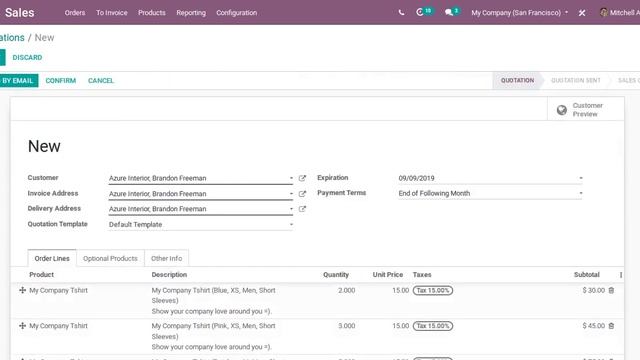Viewport: 640px width, 360px height.
Task: Expand the Customer dropdown
Action: pyautogui.click(x=291, y=178)
